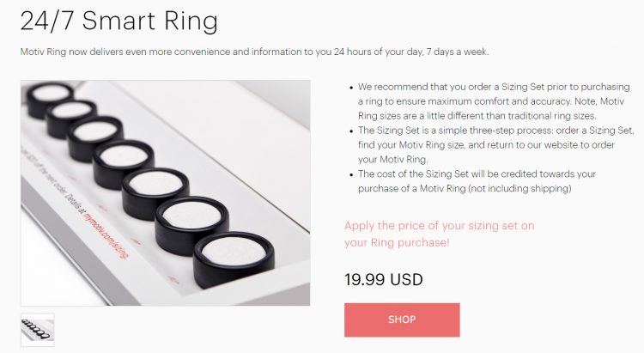Image resolution: width=644 pixels, height=353 pixels.
Task: Click the second sizing ring from the back
Action: click(x=71, y=118)
